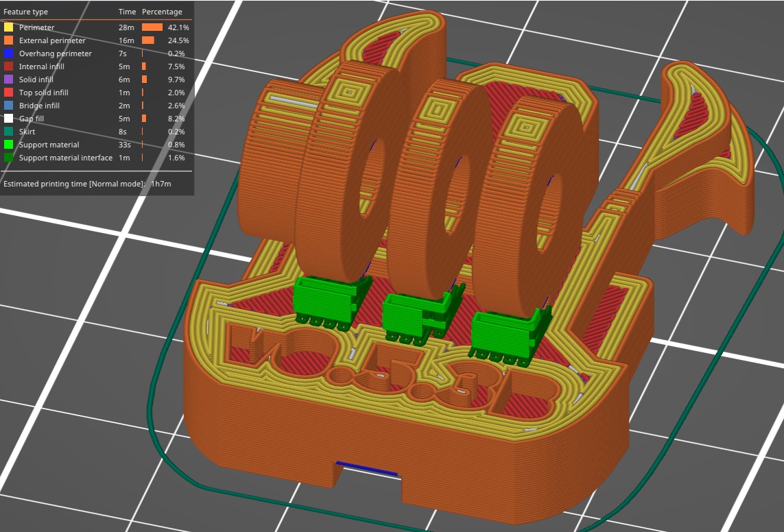Click the bright green Support material swatch
Image resolution: width=784 pixels, height=532 pixels.
[x=8, y=145]
